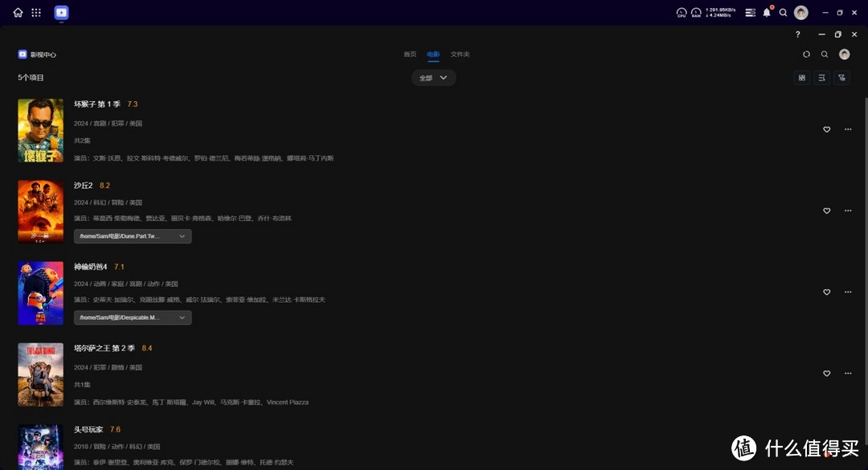Image resolution: width=868 pixels, height=470 pixels.
Task: Open search in the media center
Action: point(825,54)
